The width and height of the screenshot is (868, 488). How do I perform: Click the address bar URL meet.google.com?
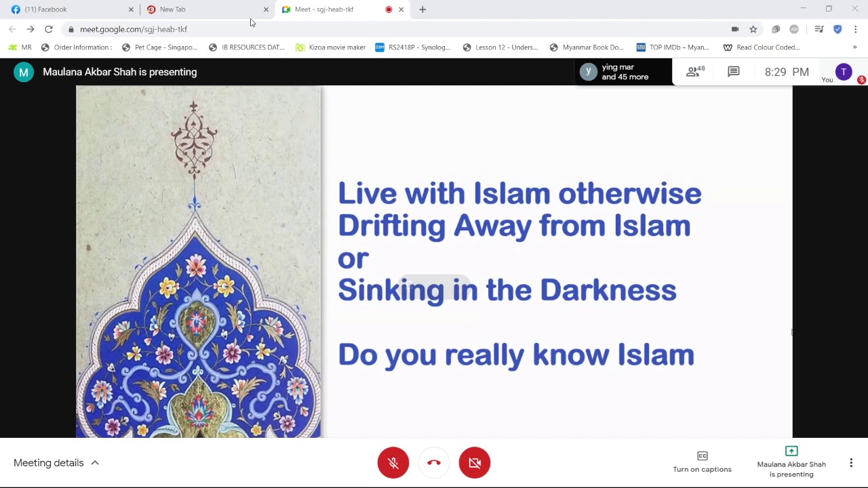click(x=134, y=29)
